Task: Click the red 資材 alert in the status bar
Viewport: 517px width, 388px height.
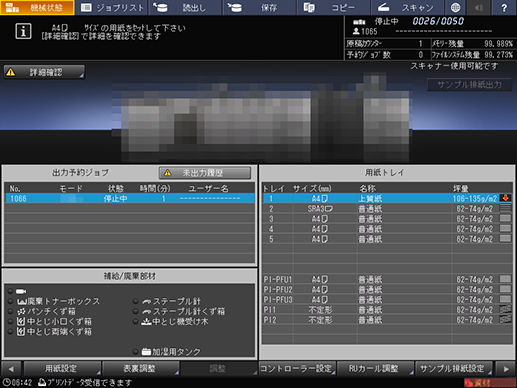Action: click(x=489, y=383)
